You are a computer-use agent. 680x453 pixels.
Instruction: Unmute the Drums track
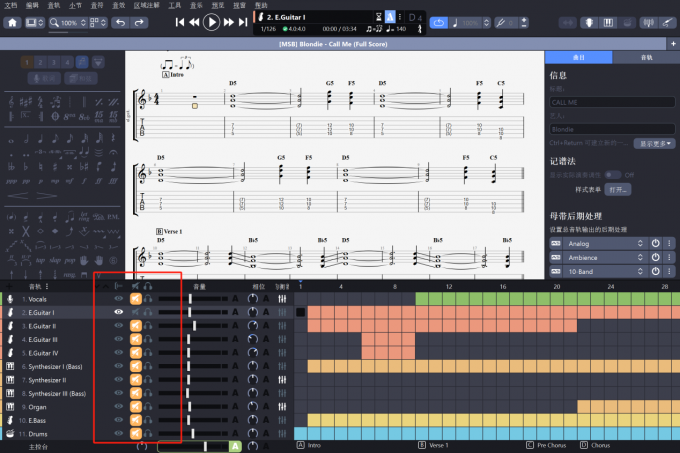point(135,434)
